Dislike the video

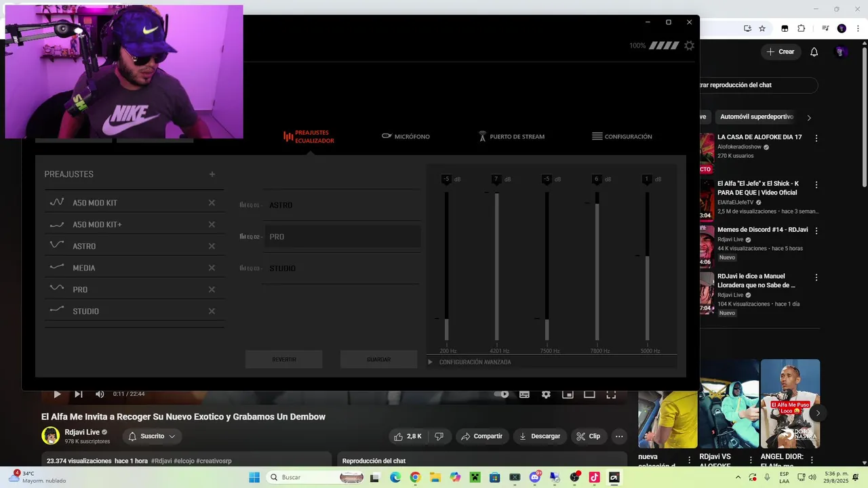439,436
